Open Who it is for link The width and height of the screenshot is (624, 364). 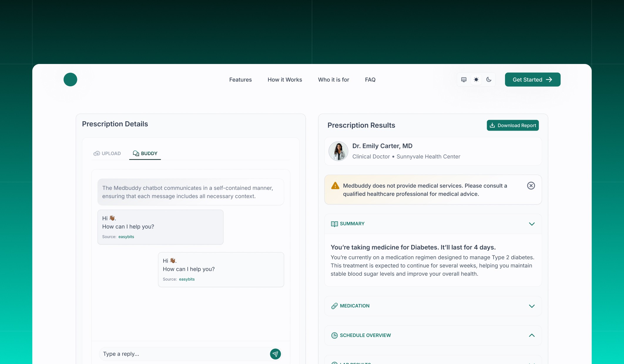click(x=333, y=80)
